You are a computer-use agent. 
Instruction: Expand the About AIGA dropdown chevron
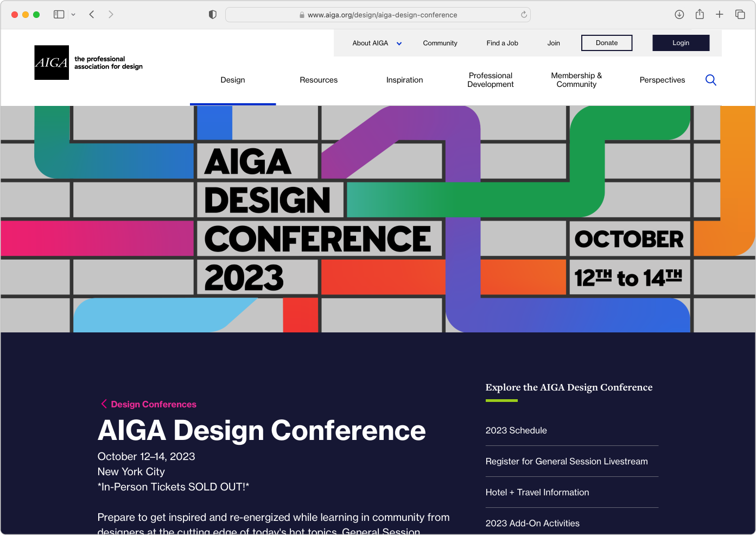click(x=399, y=43)
